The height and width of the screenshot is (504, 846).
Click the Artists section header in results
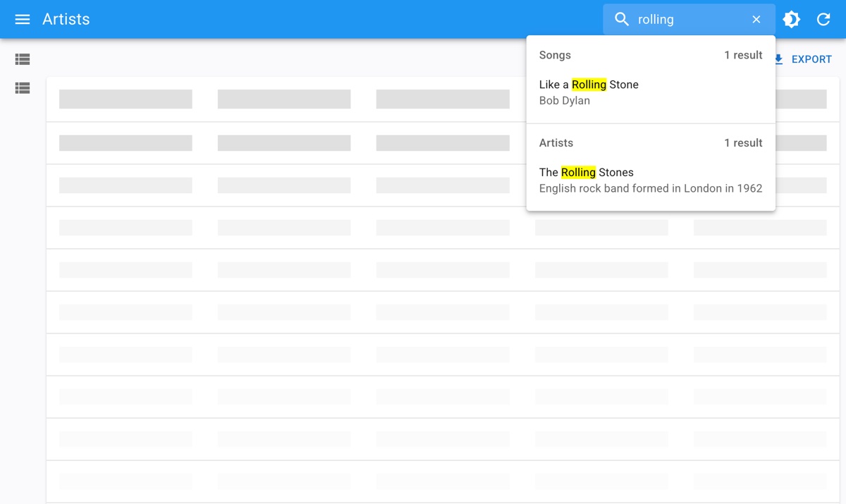(556, 142)
